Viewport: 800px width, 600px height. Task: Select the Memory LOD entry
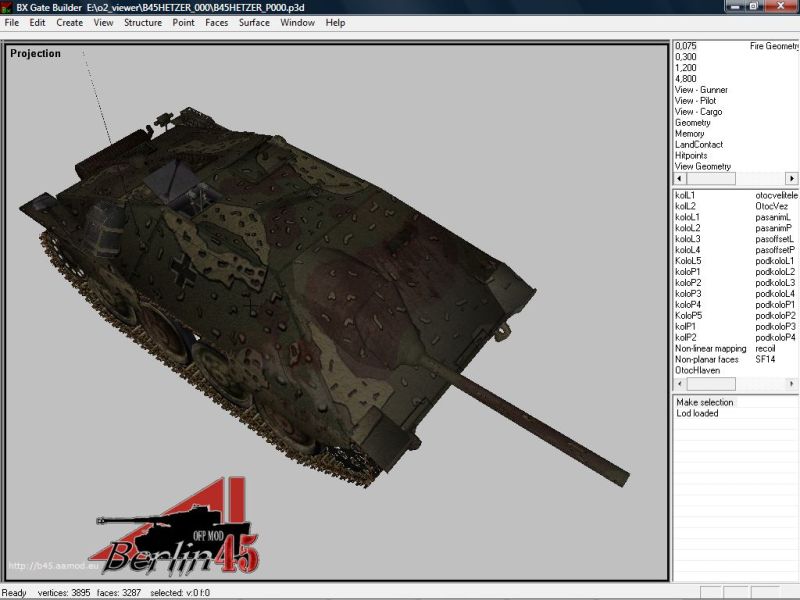coord(689,134)
